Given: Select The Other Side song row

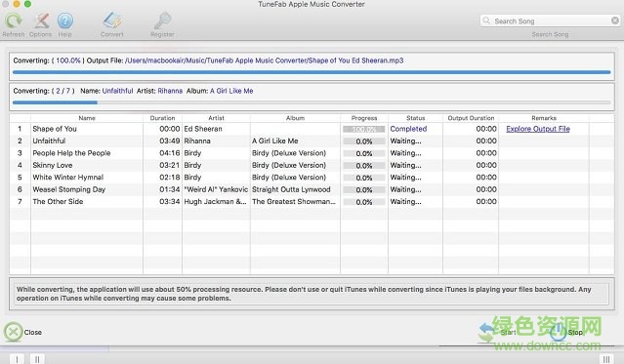Looking at the screenshot, I should (312, 202).
